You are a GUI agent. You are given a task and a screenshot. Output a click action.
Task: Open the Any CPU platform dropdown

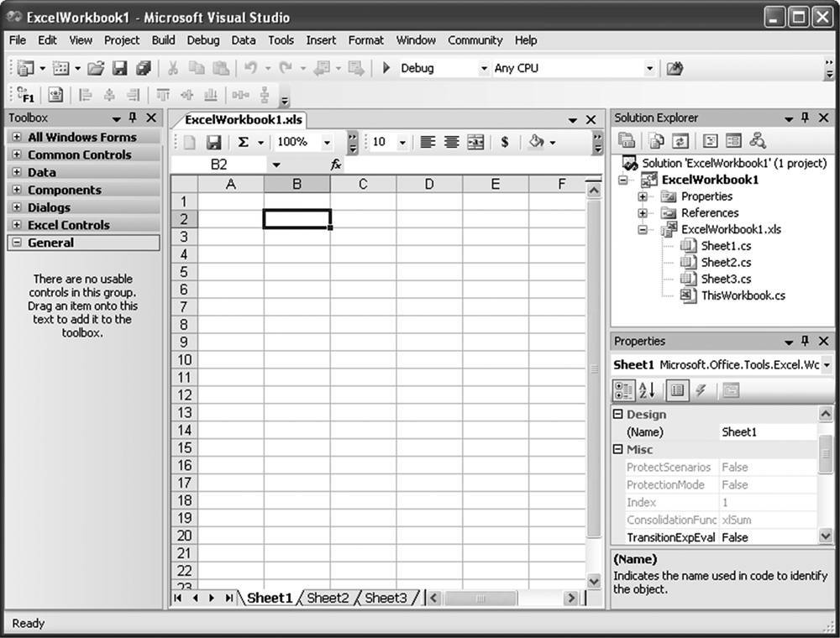click(x=649, y=69)
